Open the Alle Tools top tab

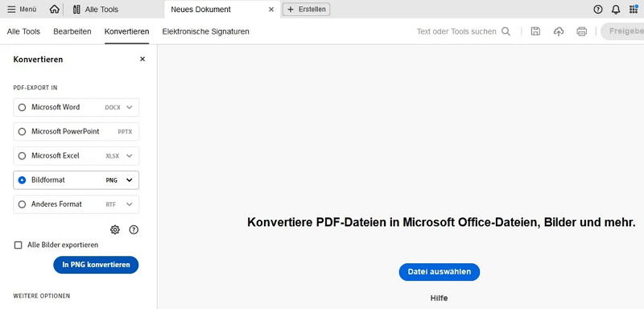click(95, 9)
